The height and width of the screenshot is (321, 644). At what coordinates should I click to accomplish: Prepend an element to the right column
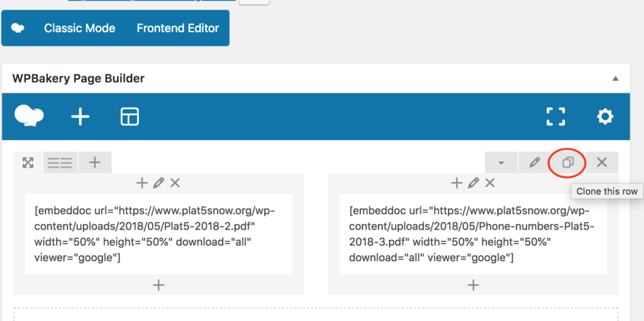pyautogui.click(x=457, y=183)
